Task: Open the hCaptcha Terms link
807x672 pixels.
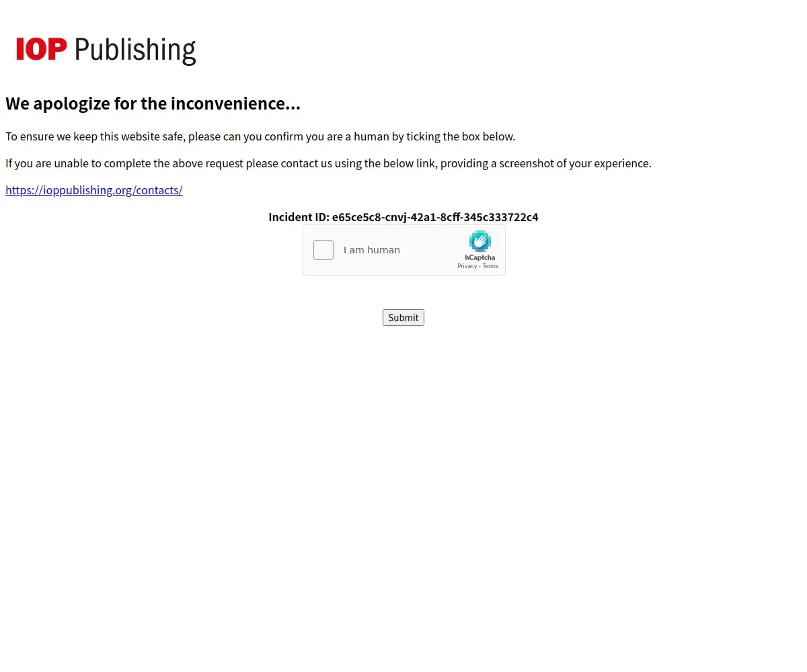Action: [490, 266]
